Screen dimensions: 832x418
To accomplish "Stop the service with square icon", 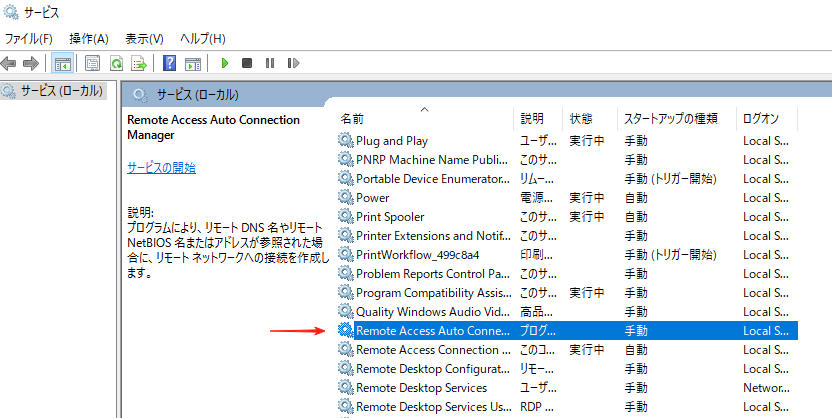I will pyautogui.click(x=247, y=63).
